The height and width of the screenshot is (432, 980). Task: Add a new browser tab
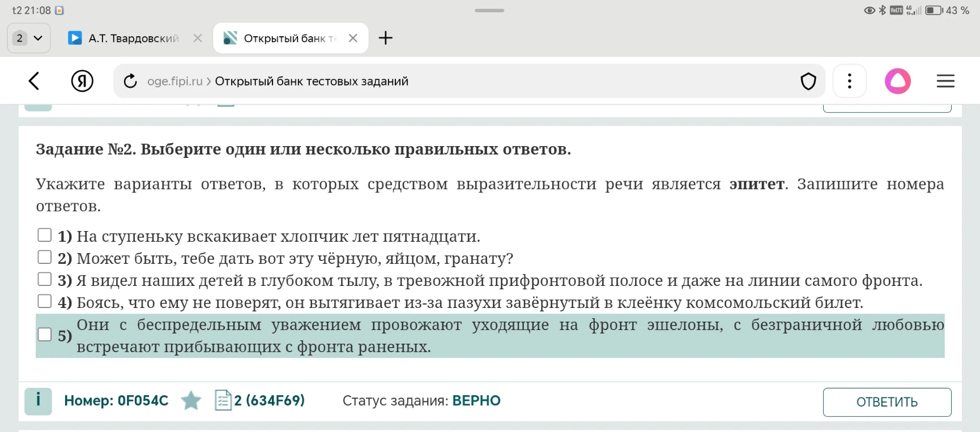pyautogui.click(x=385, y=38)
